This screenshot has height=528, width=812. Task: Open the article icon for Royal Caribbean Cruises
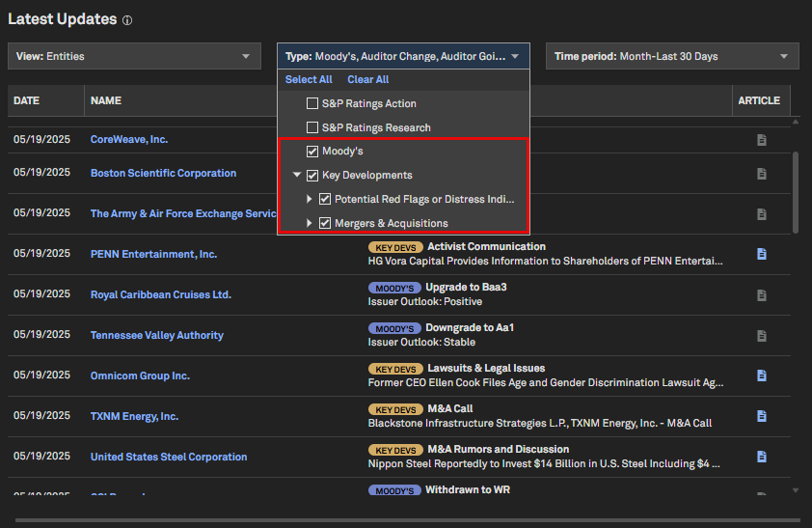[x=761, y=294]
